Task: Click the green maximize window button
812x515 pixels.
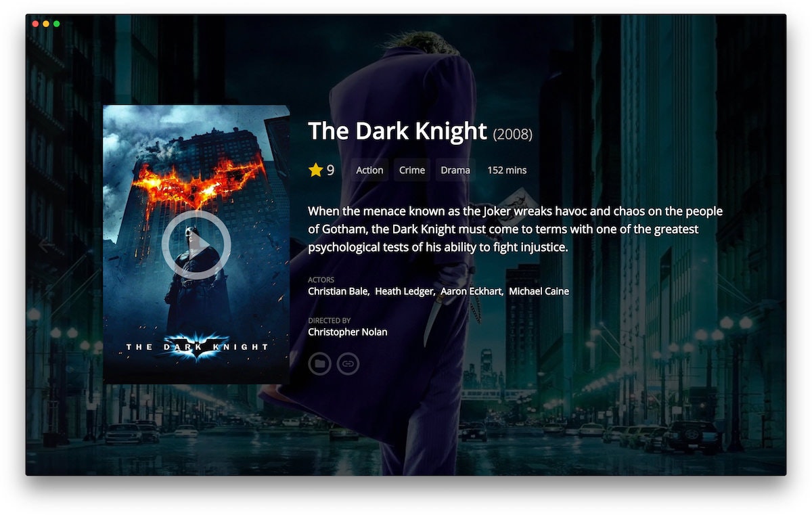Action: 57,24
